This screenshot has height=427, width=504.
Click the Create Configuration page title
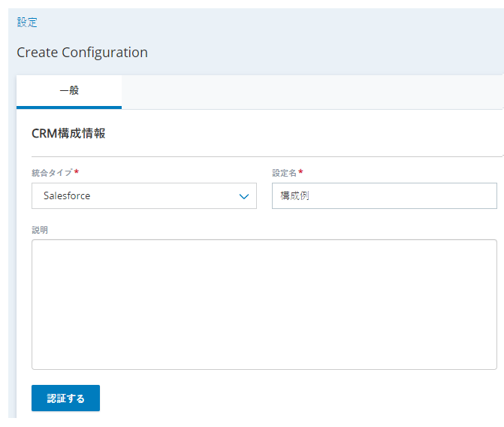tap(83, 53)
